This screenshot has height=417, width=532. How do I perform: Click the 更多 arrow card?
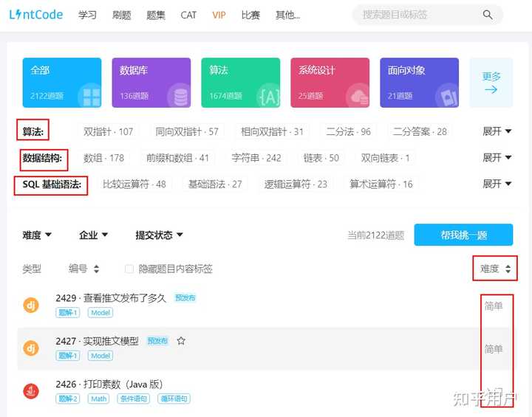click(491, 83)
